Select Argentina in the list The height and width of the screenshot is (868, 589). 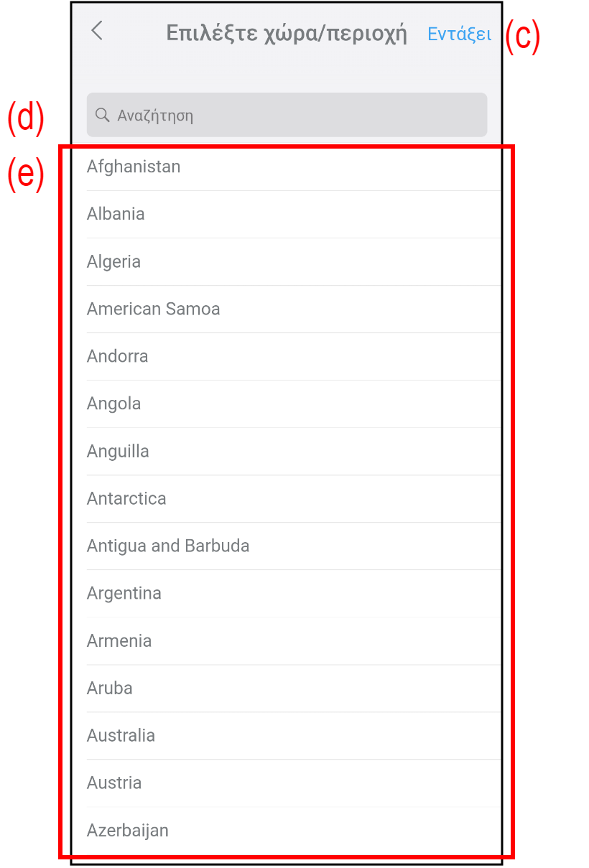(124, 593)
